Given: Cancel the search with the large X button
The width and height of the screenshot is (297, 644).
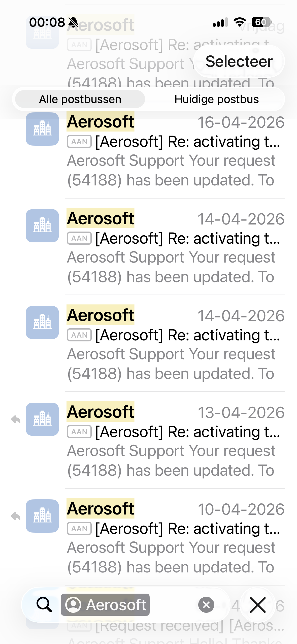Looking at the screenshot, I should (x=257, y=604).
